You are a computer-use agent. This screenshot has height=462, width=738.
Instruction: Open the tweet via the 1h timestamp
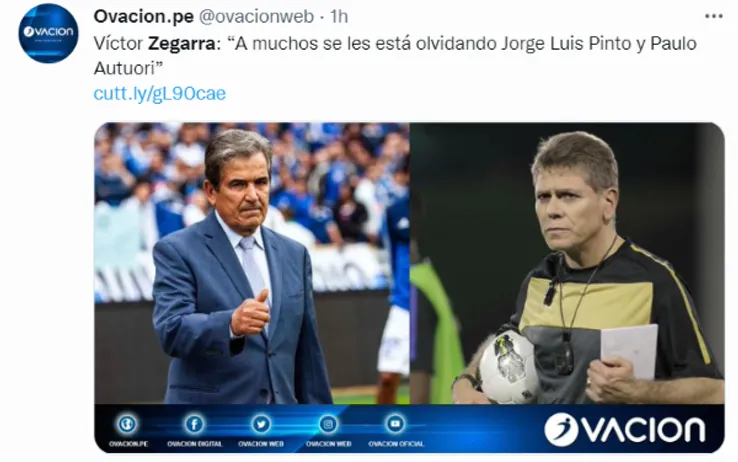[339, 16]
